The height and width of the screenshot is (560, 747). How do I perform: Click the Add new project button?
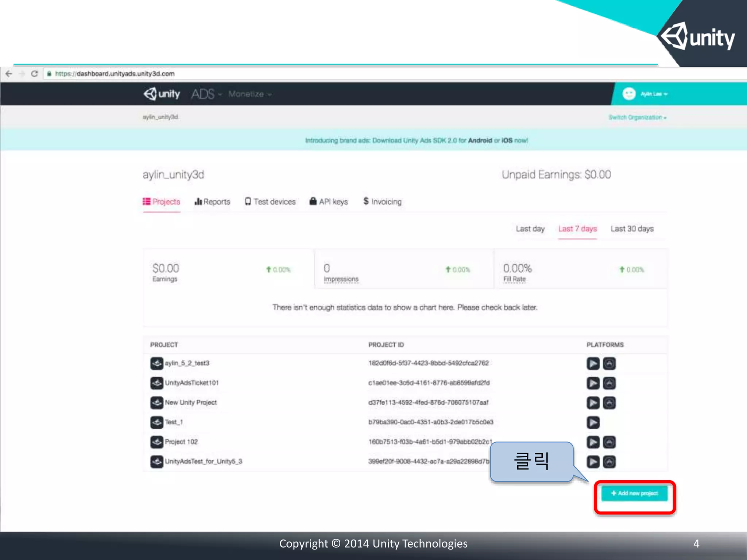634,493
